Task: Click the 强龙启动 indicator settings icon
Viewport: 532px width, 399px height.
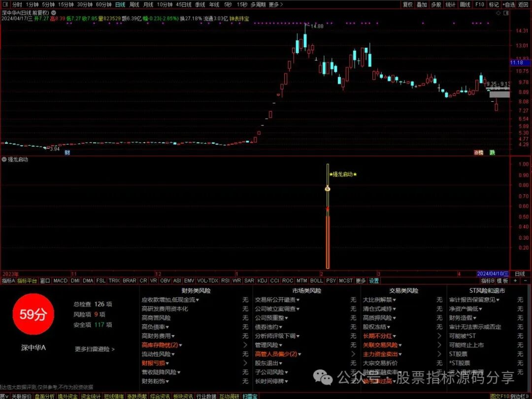Action: point(4,159)
